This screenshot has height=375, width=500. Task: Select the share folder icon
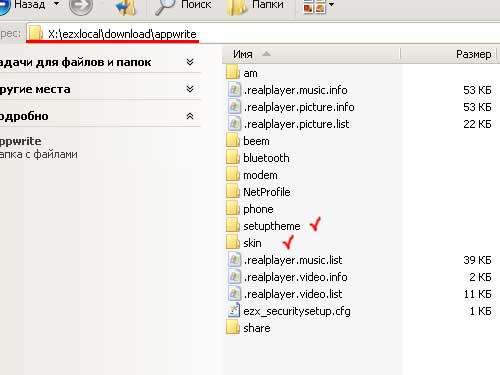233,328
